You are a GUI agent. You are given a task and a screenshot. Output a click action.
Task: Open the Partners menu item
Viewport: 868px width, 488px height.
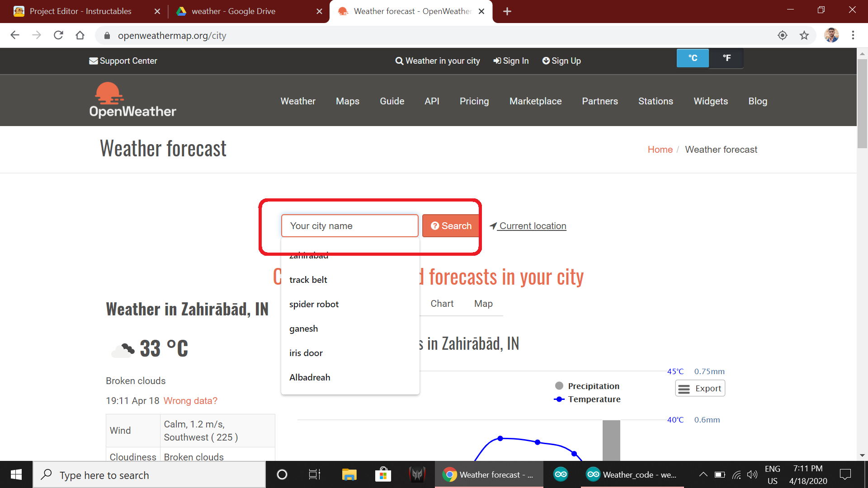600,101
